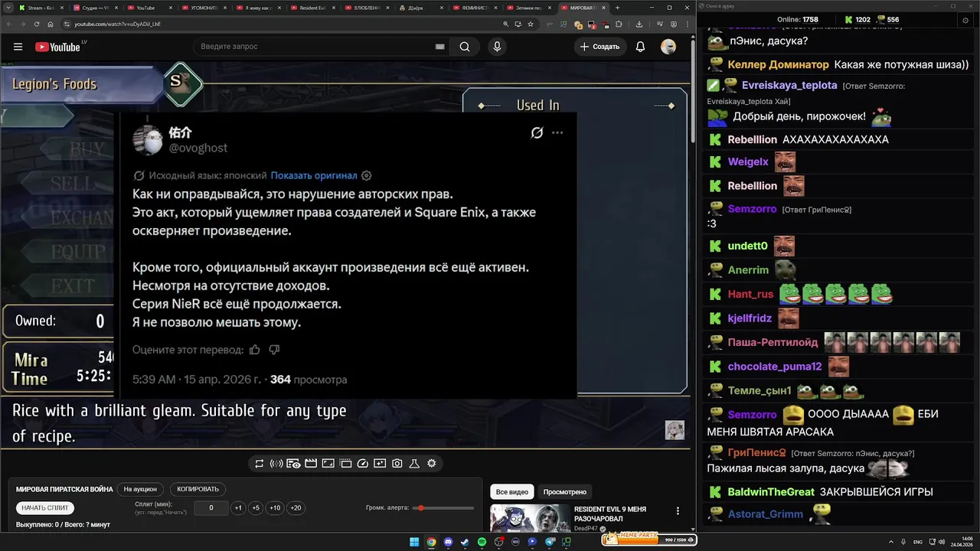Open the browser home page
Viewport: 980px width, 551px height.
pyautogui.click(x=50, y=24)
